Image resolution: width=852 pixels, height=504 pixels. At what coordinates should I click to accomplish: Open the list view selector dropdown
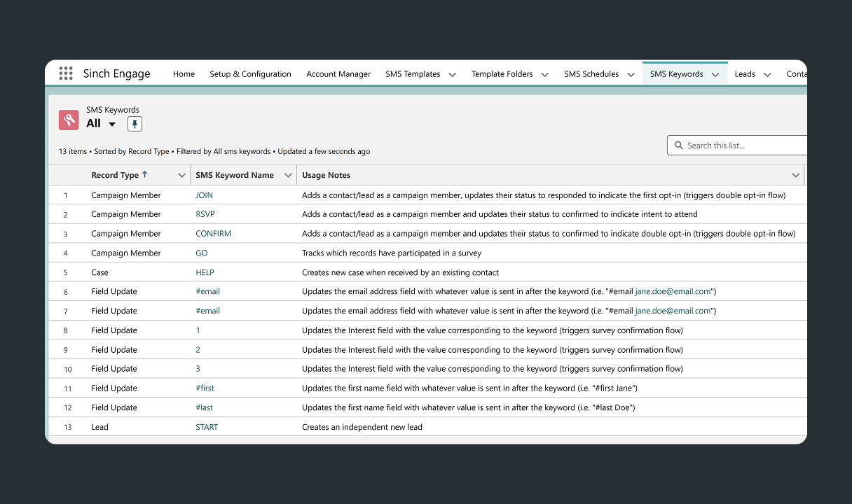pyautogui.click(x=112, y=124)
